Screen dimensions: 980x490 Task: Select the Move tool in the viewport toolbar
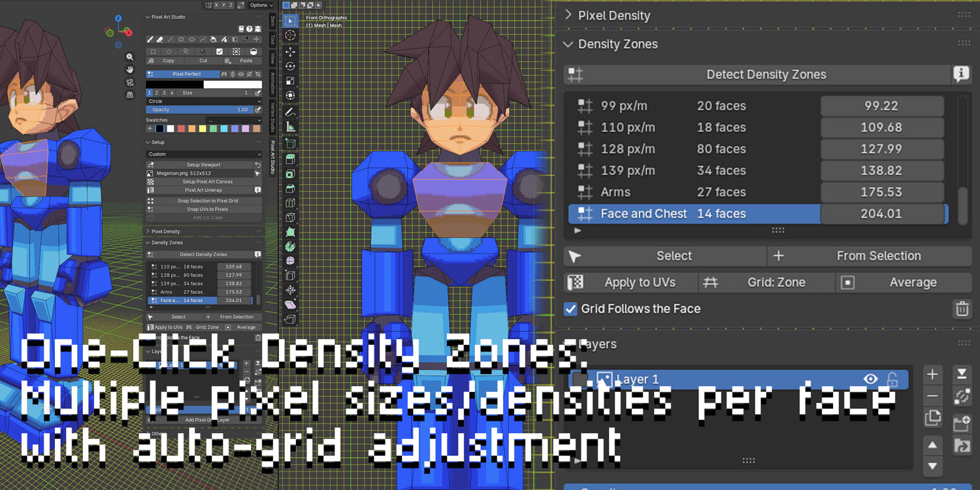[x=290, y=51]
